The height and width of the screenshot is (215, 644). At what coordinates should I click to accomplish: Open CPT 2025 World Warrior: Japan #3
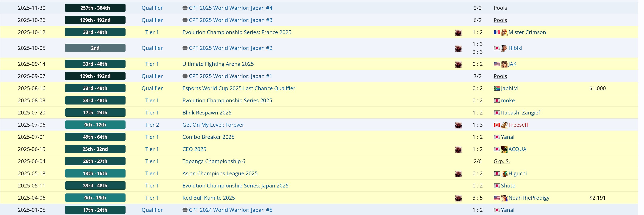(x=230, y=20)
